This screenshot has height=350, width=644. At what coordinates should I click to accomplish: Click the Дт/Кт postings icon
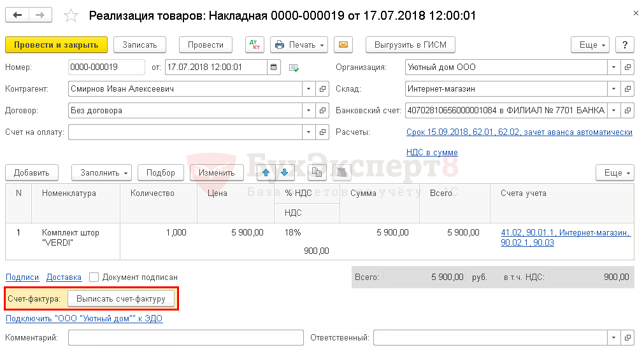[x=255, y=45]
